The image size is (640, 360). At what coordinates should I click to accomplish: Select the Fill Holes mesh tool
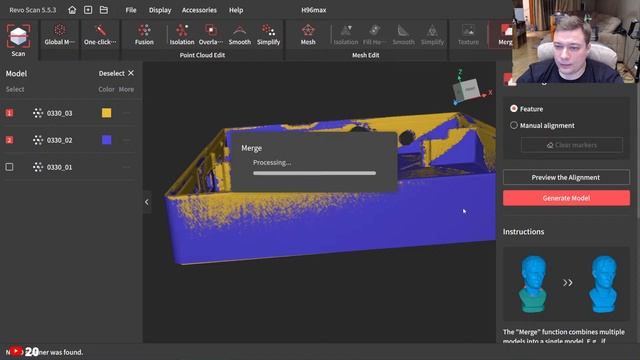374,35
